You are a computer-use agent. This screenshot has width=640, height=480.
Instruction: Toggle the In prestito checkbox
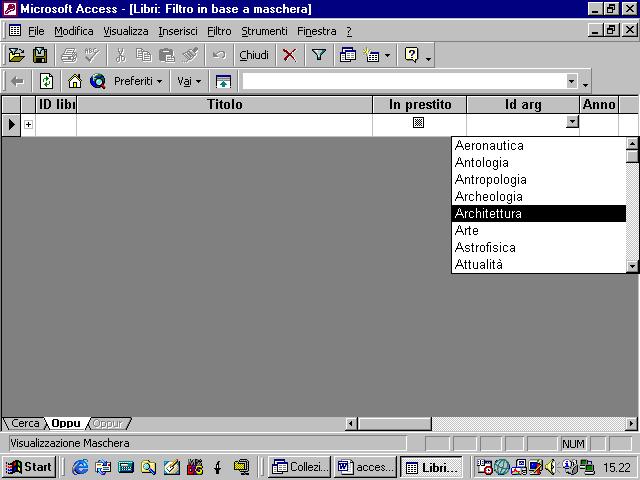point(418,122)
